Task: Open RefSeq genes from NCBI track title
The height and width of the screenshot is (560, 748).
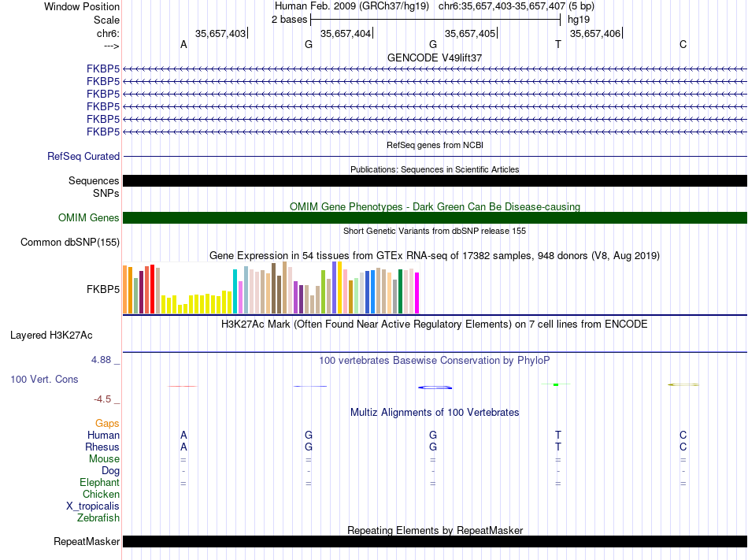Action: pos(435,145)
